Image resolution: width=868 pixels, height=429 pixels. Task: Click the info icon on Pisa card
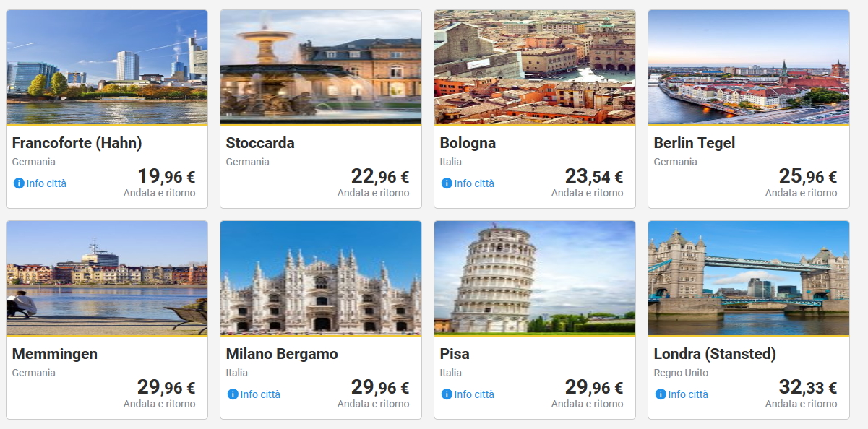pos(447,394)
